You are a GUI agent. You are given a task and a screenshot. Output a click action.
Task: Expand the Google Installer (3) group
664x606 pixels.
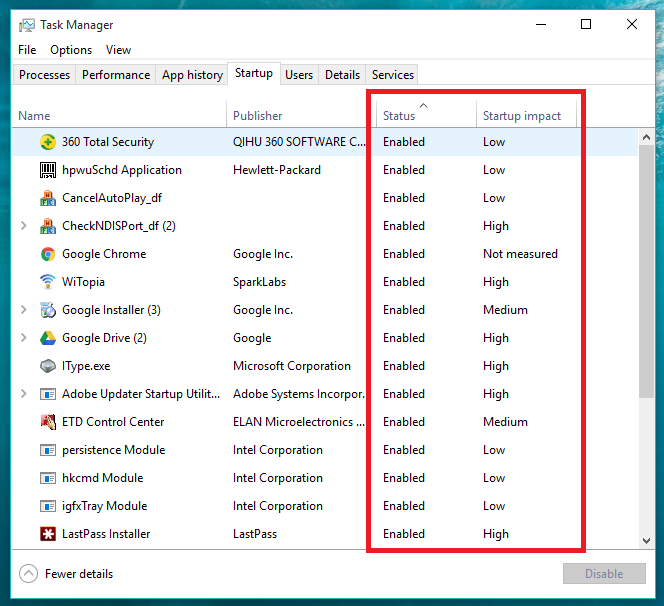[24, 310]
